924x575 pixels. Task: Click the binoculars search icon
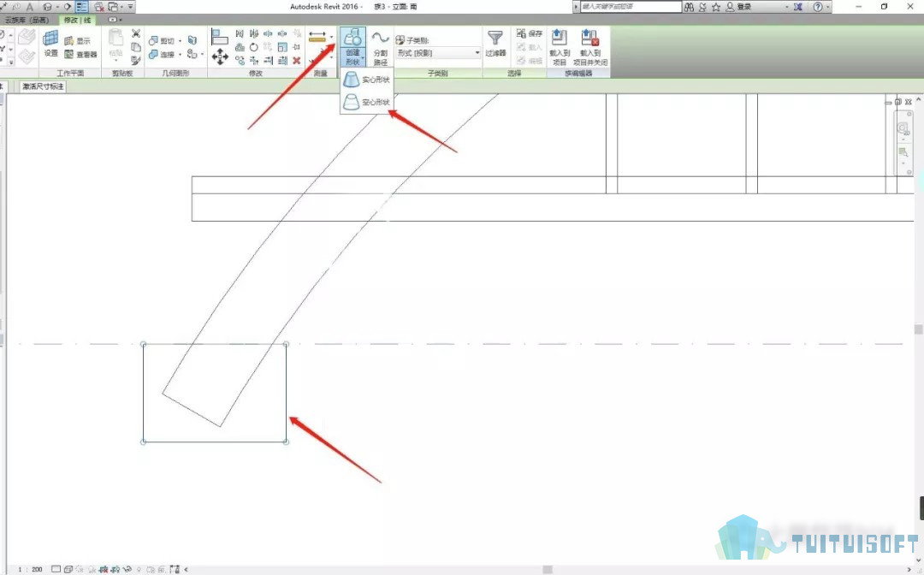(x=689, y=7)
